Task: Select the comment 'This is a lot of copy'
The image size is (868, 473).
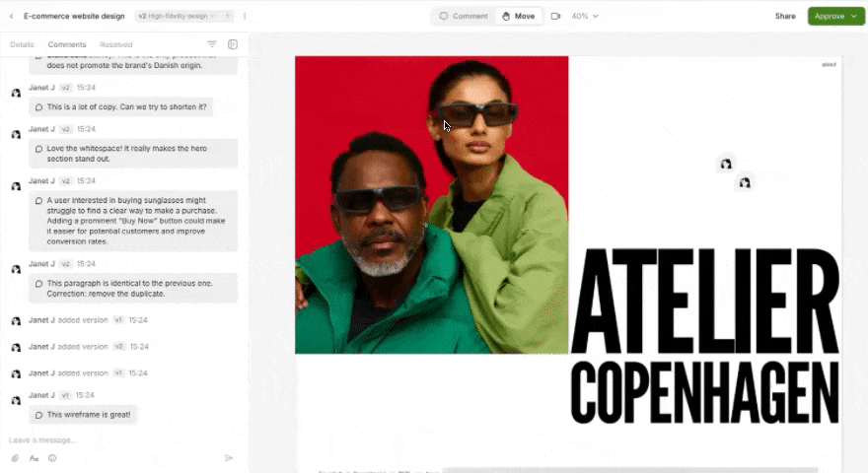Action: (x=120, y=107)
